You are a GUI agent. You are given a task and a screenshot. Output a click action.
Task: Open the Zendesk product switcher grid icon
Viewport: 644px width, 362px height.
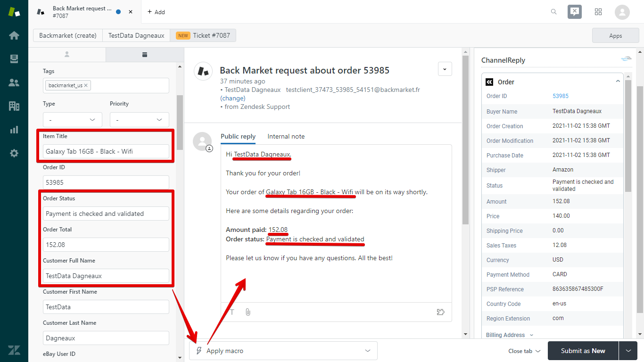pyautogui.click(x=598, y=12)
